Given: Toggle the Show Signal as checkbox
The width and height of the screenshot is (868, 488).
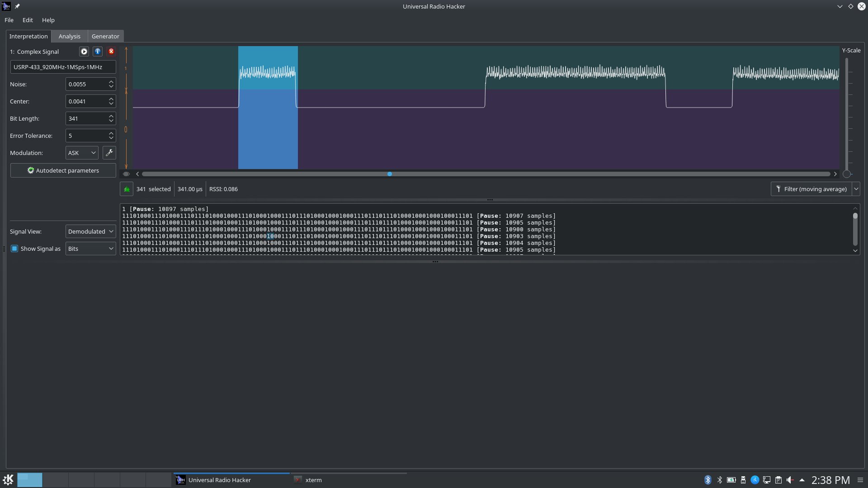Looking at the screenshot, I should [x=14, y=249].
